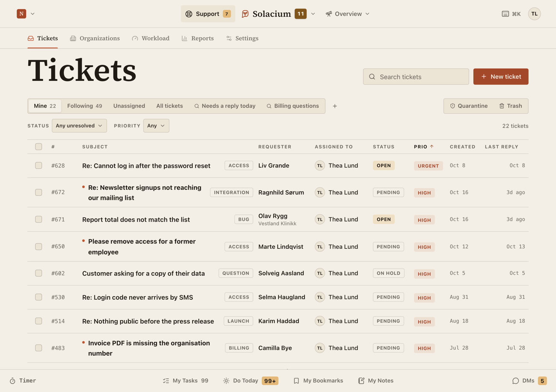Viewport: 556px width, 392px height.
Task: Open the Settings tab
Action: [x=242, y=38]
